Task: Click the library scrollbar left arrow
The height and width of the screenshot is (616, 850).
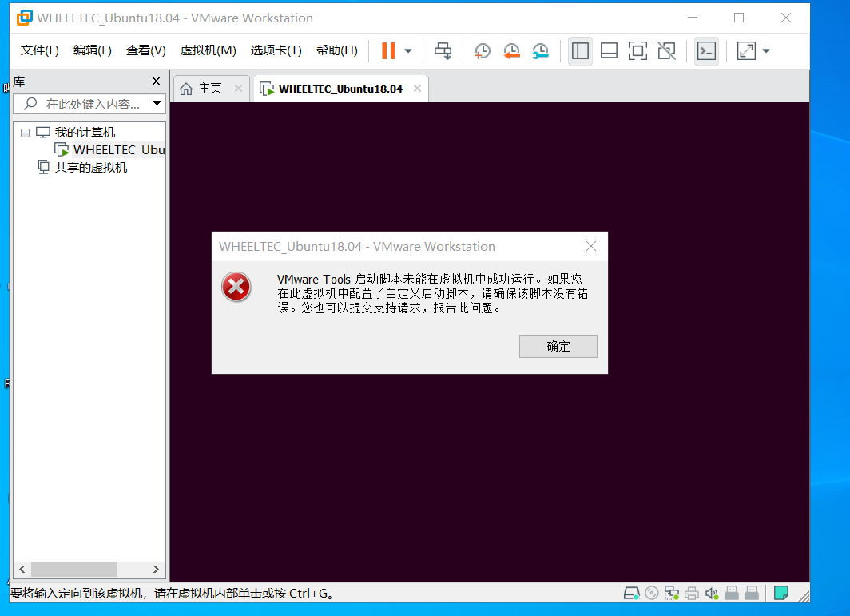Action: click(x=22, y=570)
